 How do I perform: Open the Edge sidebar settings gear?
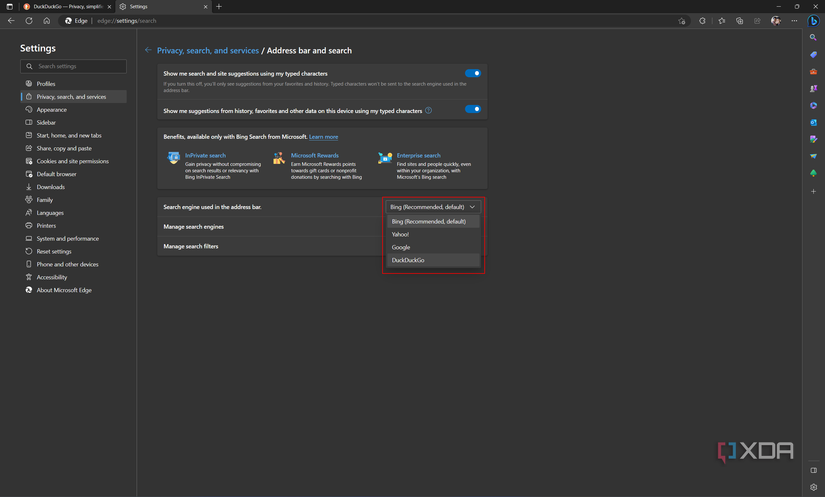[x=814, y=487]
